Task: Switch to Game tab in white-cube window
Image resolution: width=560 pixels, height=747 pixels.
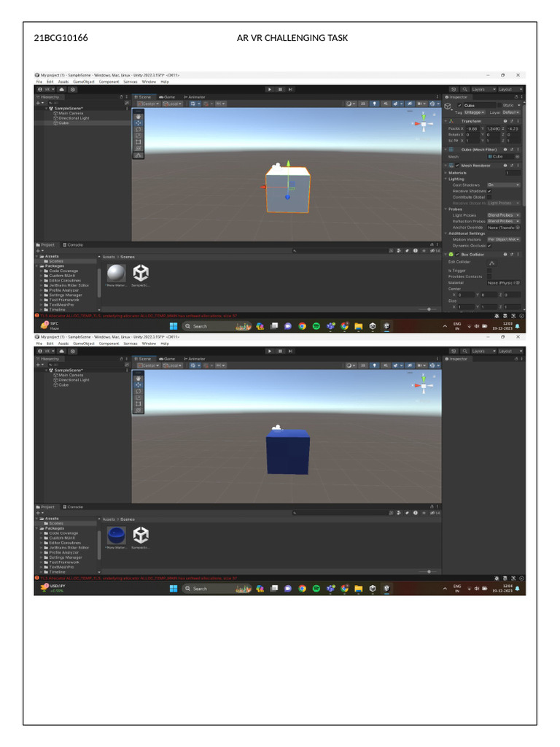Action: click(167, 97)
